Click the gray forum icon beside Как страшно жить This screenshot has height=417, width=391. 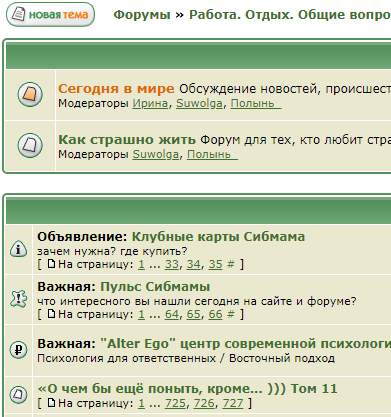(x=30, y=145)
